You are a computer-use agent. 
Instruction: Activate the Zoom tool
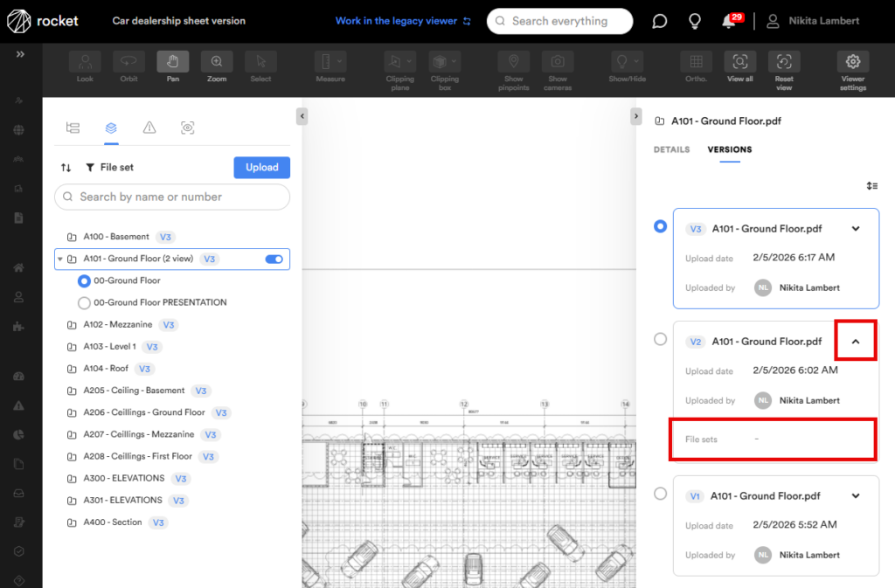216,66
